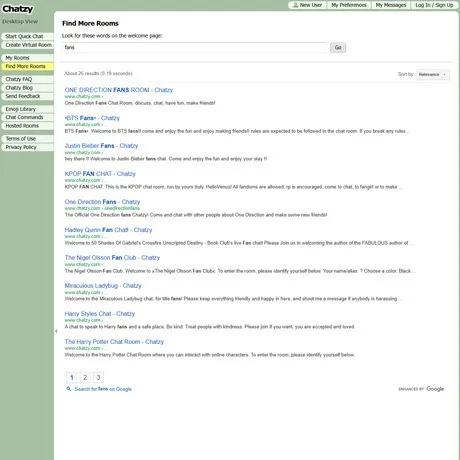Collapse the sidebar with the small arrow
Screen dimensions: 460x460
tap(56, 331)
